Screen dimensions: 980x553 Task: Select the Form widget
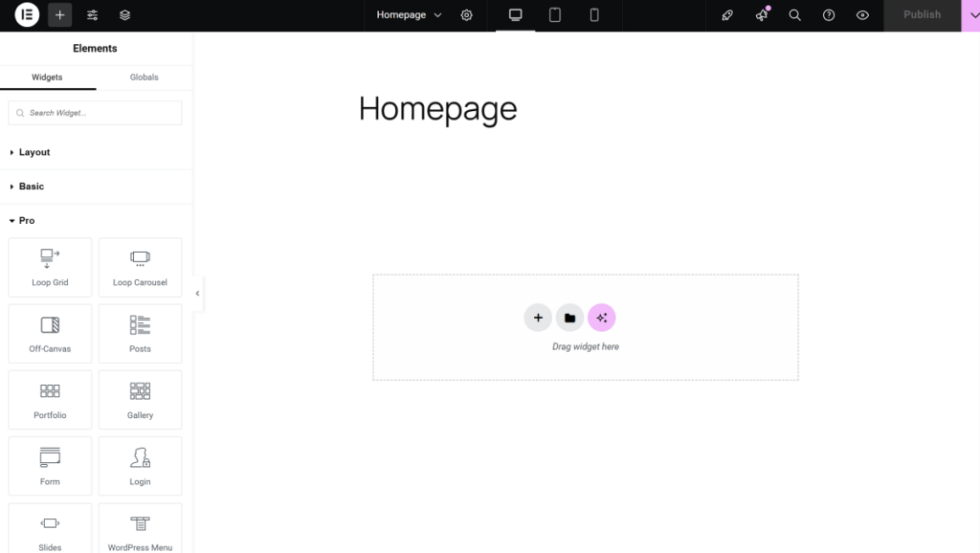pos(50,466)
